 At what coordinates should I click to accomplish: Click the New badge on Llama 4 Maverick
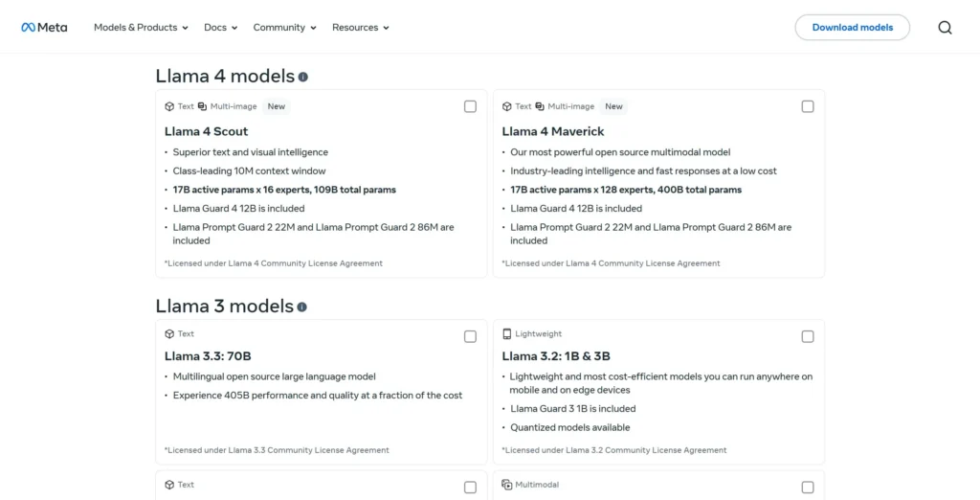[x=613, y=106]
